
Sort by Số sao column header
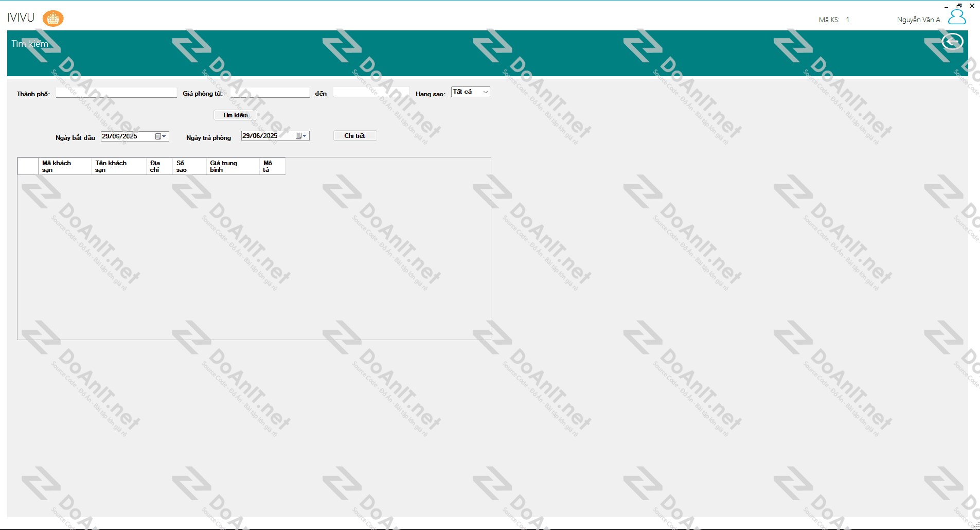click(189, 166)
